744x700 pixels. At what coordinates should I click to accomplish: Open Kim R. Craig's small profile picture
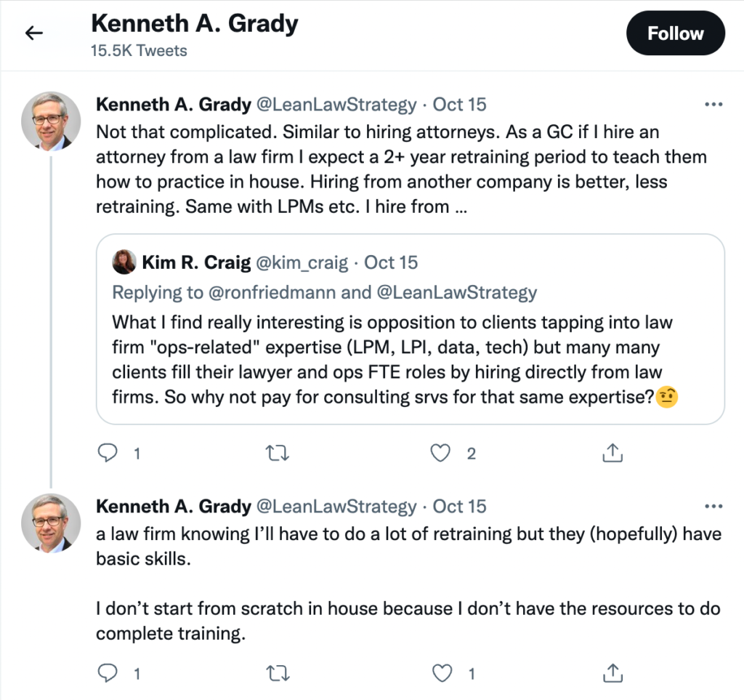click(x=124, y=262)
